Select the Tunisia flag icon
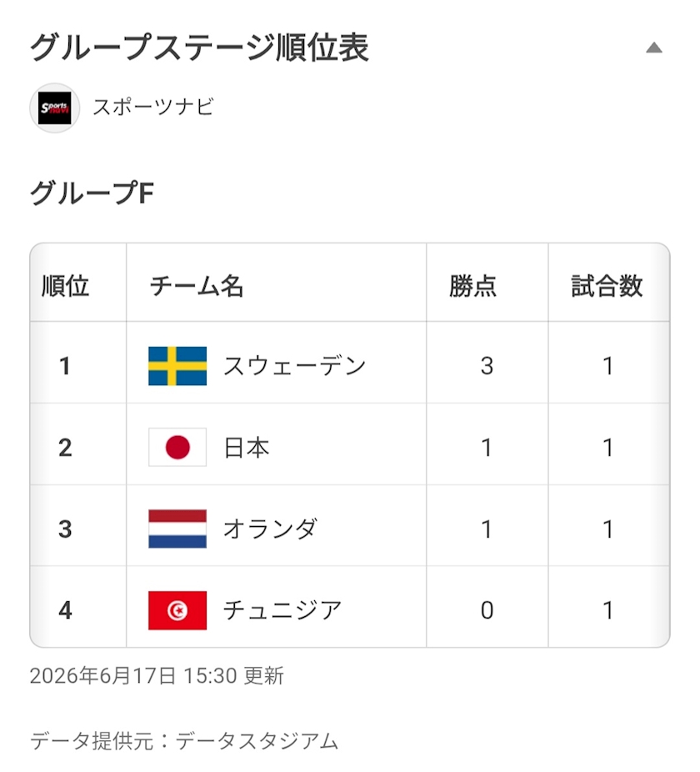Viewport: 700px width, 772px height. point(177,610)
